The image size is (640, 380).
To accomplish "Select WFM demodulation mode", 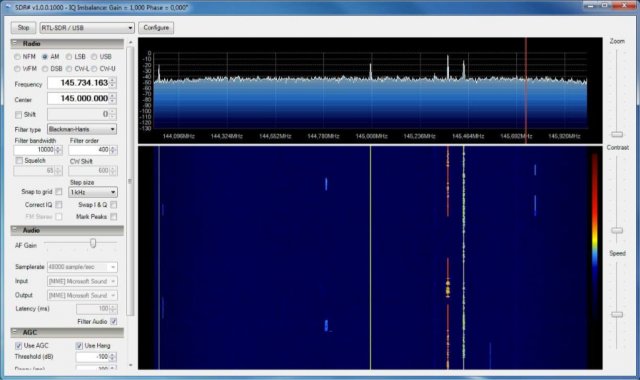I will [x=17, y=69].
